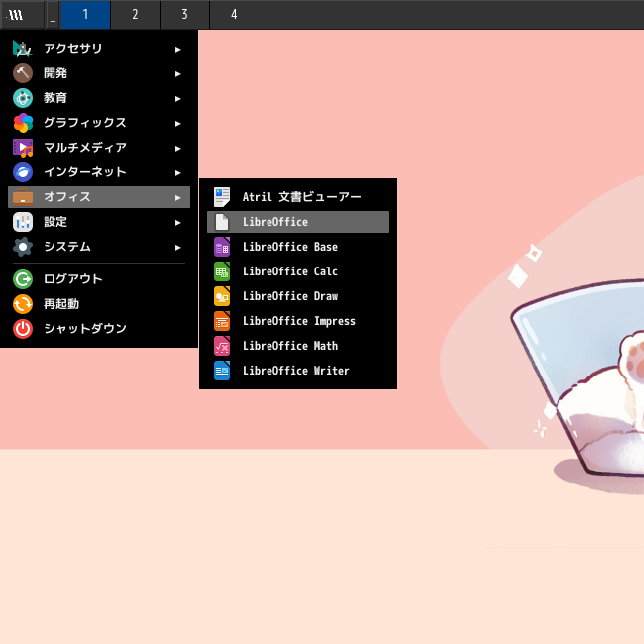The height and width of the screenshot is (644, 644).
Task: Switch to workspace 4
Action: pos(234,15)
